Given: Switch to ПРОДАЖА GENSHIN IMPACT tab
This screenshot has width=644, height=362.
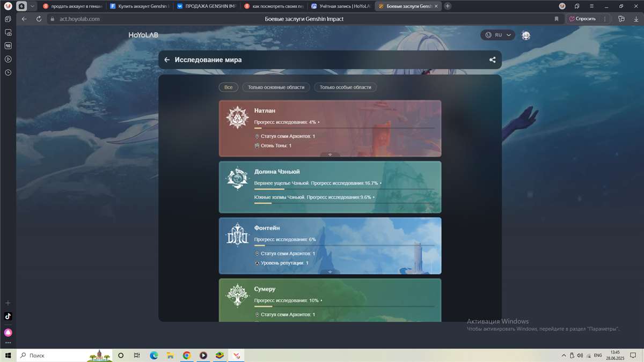Looking at the screenshot, I should pos(206,6).
